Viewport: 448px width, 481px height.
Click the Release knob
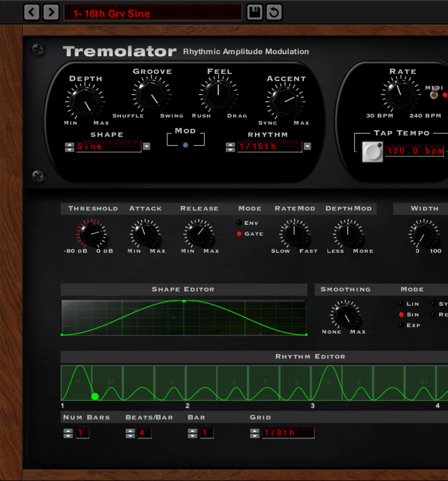(199, 234)
